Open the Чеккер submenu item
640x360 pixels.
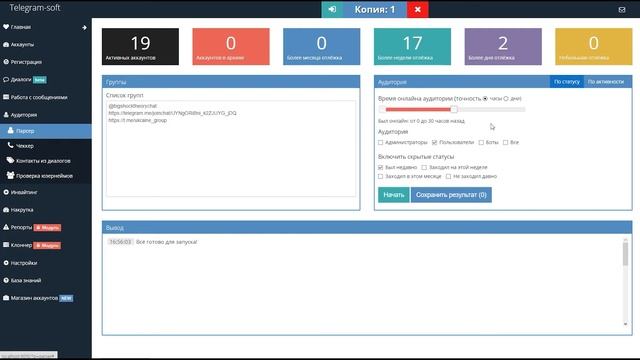tap(46, 146)
